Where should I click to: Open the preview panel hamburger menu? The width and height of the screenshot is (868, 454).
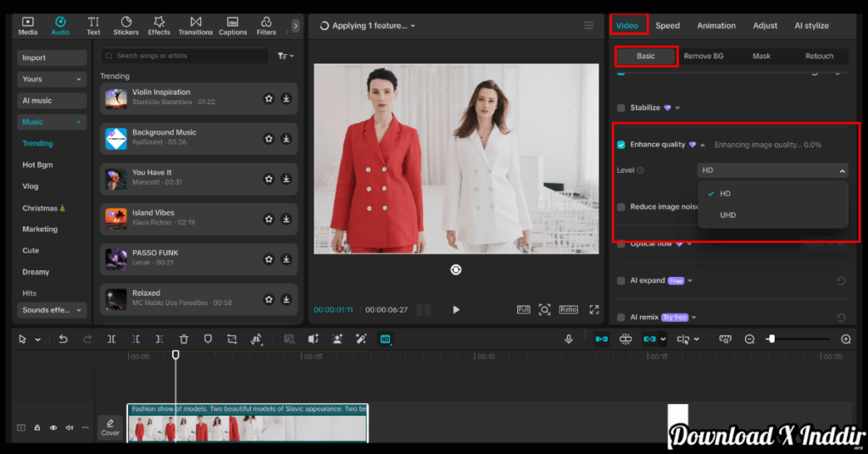point(588,25)
